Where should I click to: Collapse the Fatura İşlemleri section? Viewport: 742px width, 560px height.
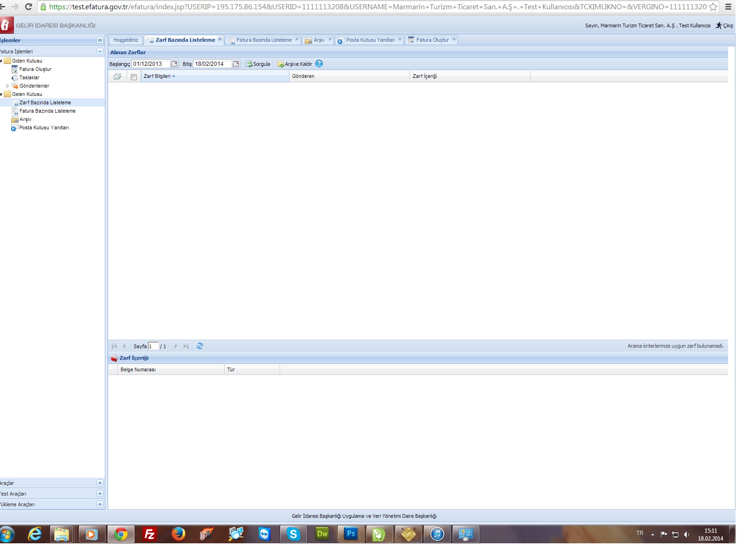pos(100,51)
